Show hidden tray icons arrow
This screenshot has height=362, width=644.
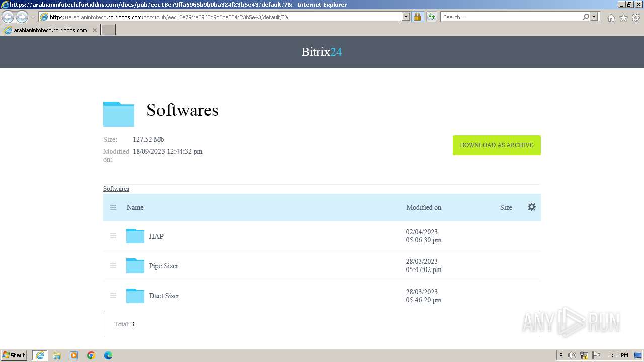tap(561, 355)
